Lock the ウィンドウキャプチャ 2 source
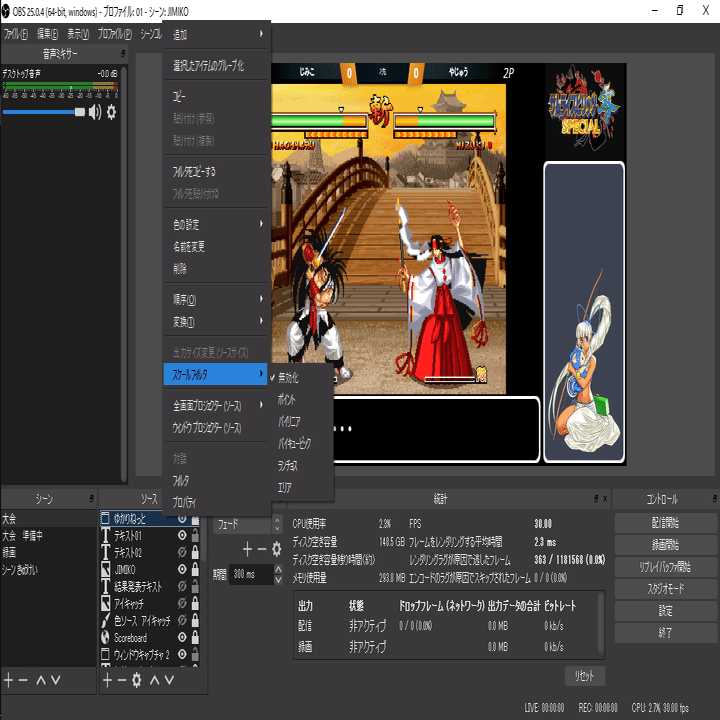The width and height of the screenshot is (720, 720). 195,654
